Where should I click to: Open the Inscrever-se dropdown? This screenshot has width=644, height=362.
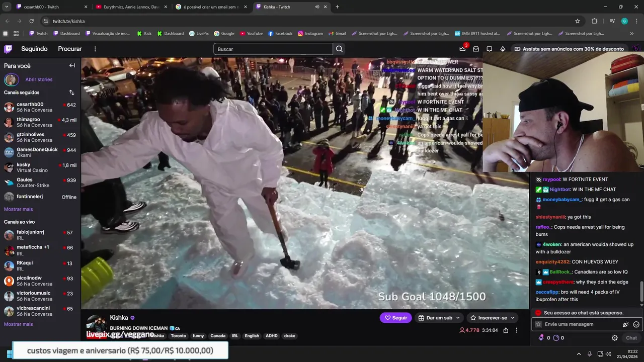(x=492, y=318)
